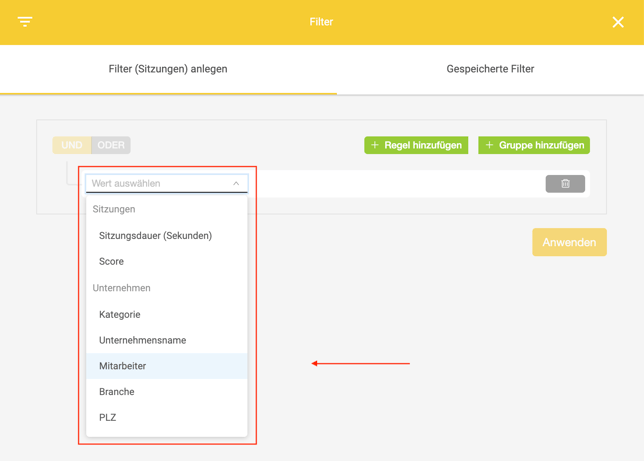Select Kategorie from the dropdown list
Image resolution: width=644 pixels, height=461 pixels.
[x=120, y=315]
